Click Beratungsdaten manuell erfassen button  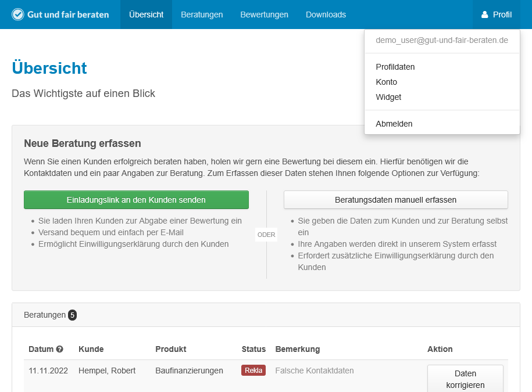[395, 200]
